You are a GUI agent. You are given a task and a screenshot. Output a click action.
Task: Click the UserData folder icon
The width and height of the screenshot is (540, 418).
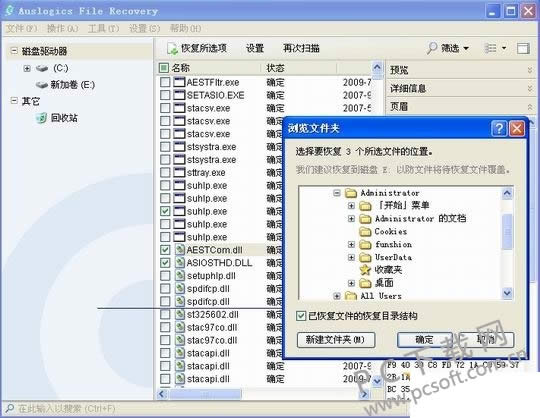coord(365,258)
